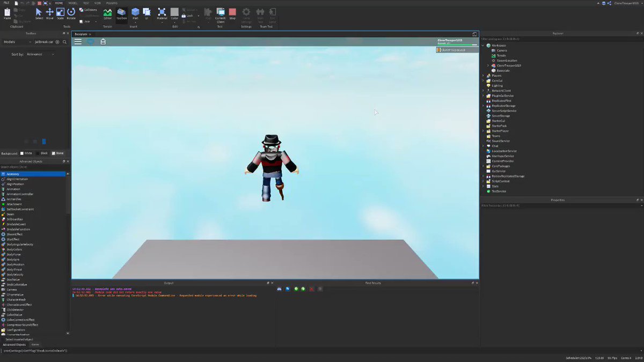644x362 pixels.
Task: Collapse the Workspace tree node
Action: [482, 46]
